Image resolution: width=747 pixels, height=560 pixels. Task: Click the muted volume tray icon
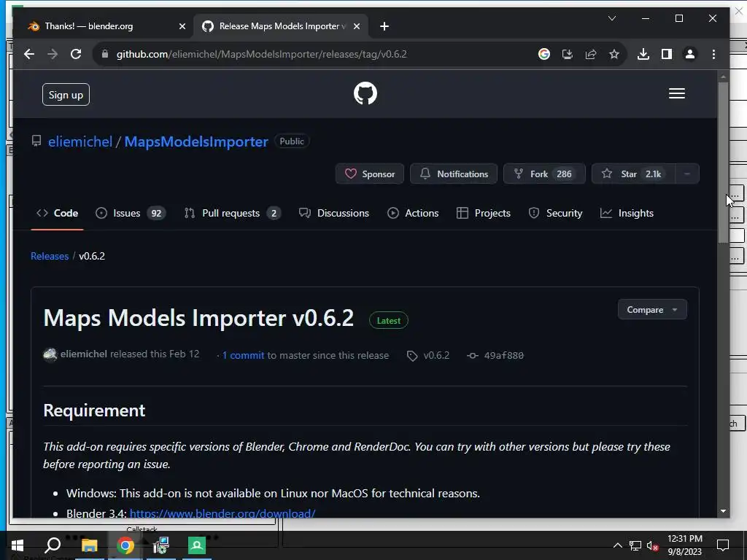[653, 545]
